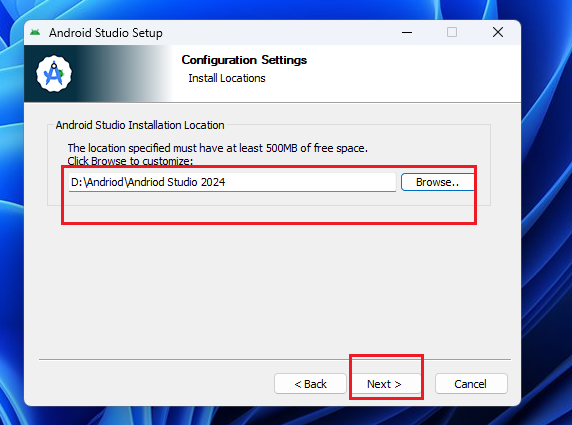Cancel the Android Studio setup

click(471, 383)
